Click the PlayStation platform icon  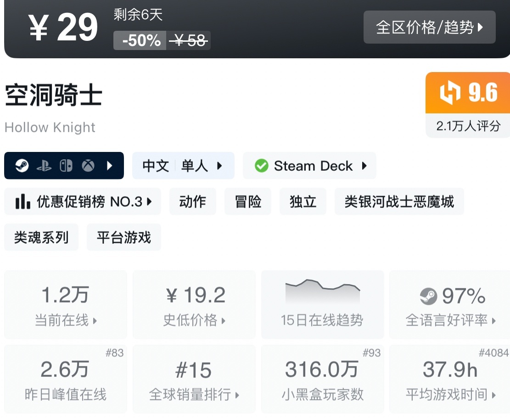point(44,166)
